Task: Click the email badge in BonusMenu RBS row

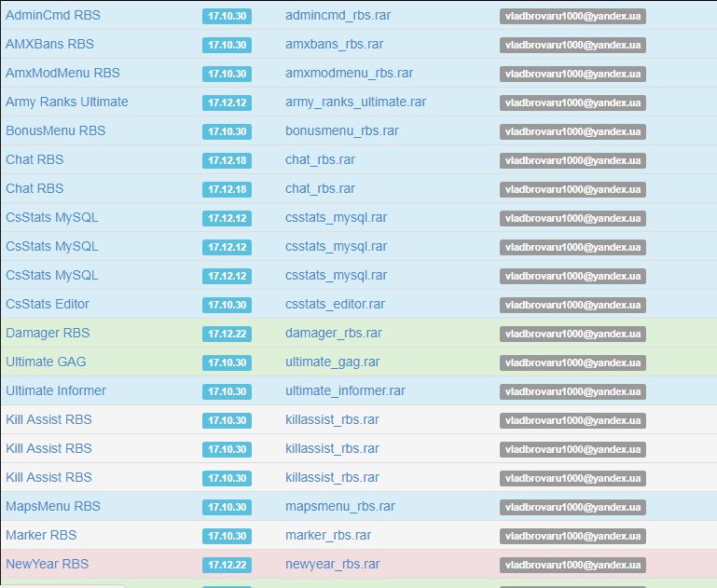Action: 572,131
